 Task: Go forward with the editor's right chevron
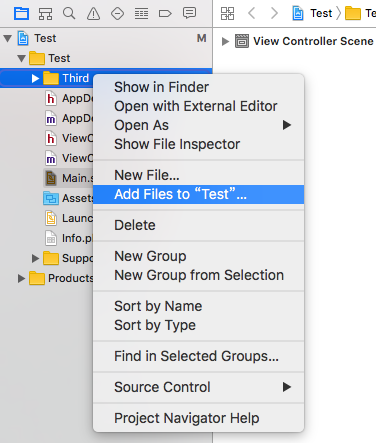tap(274, 13)
